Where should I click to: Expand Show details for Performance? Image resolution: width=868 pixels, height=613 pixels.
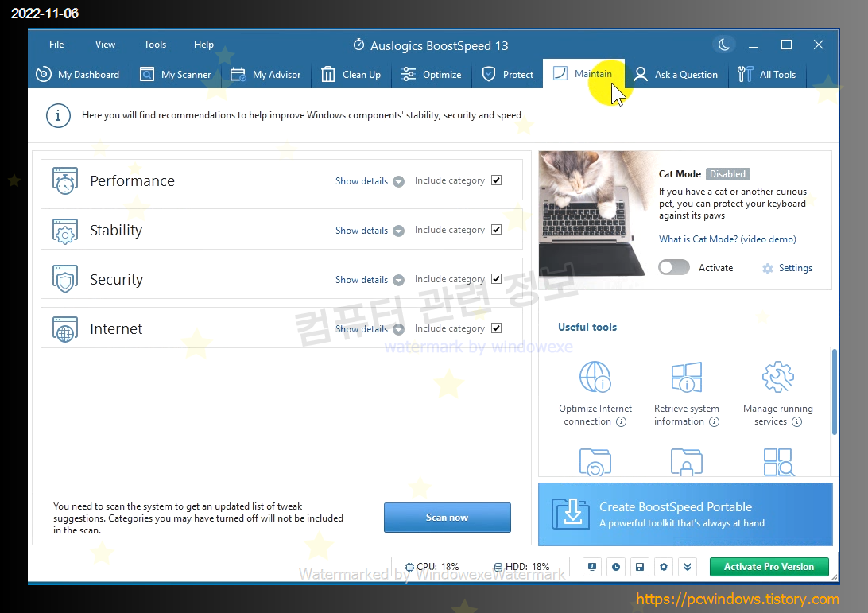coord(370,181)
